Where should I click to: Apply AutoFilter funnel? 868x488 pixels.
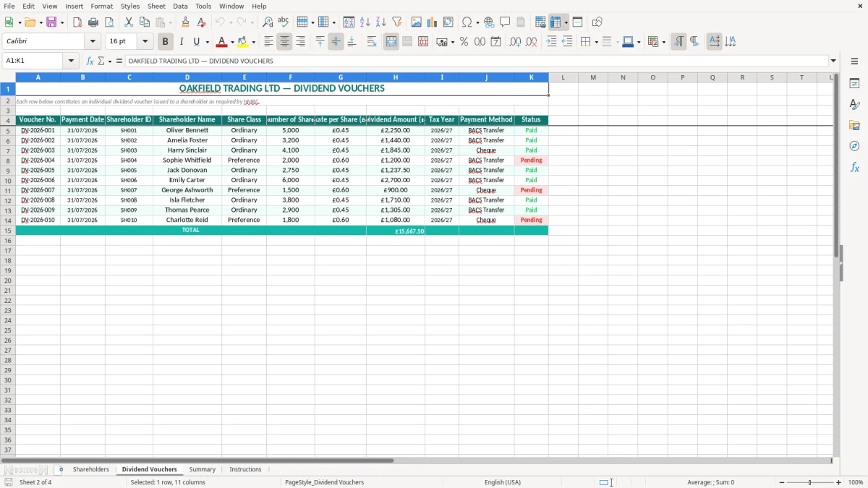click(397, 22)
